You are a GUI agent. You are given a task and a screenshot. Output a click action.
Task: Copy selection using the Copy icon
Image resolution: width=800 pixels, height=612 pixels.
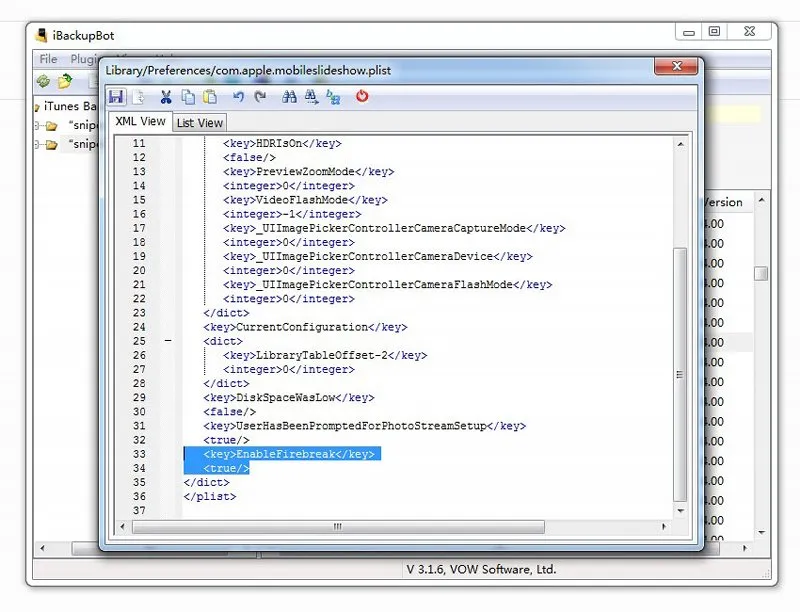point(188,96)
